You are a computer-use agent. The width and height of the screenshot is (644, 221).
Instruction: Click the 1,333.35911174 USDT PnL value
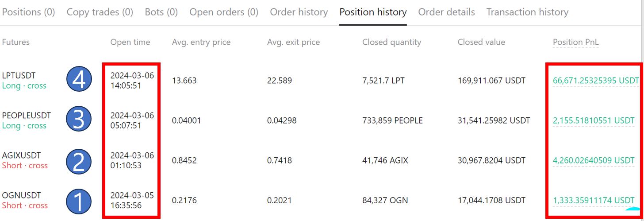click(x=594, y=200)
